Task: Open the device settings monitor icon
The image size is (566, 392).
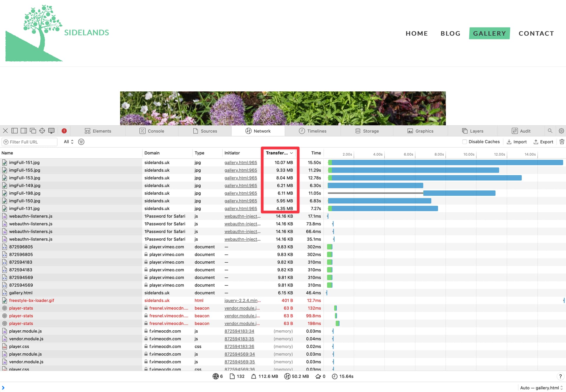Action: [51, 131]
